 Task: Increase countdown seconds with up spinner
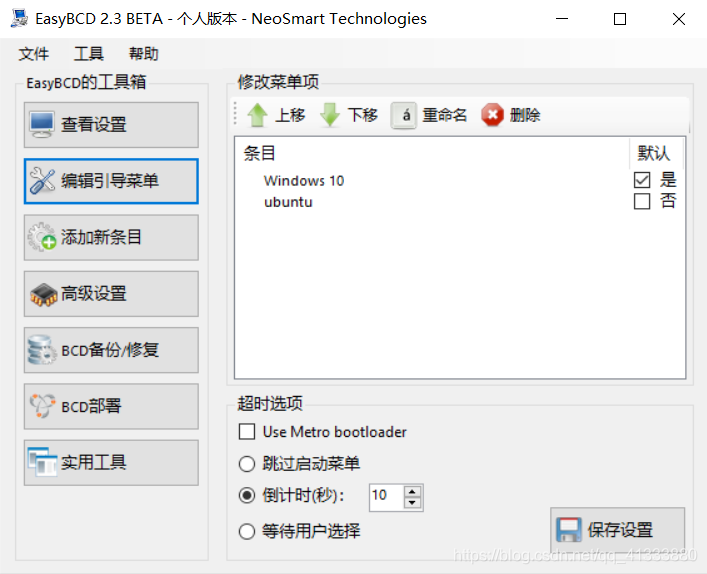[x=412, y=491]
